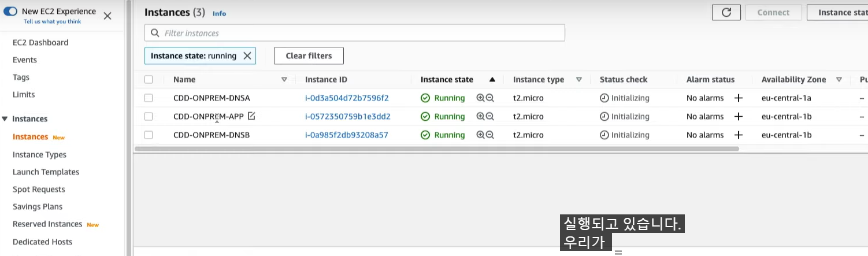
Task: Edit name of CDD-ONPREM-APP with pencil icon
Action: click(x=251, y=116)
